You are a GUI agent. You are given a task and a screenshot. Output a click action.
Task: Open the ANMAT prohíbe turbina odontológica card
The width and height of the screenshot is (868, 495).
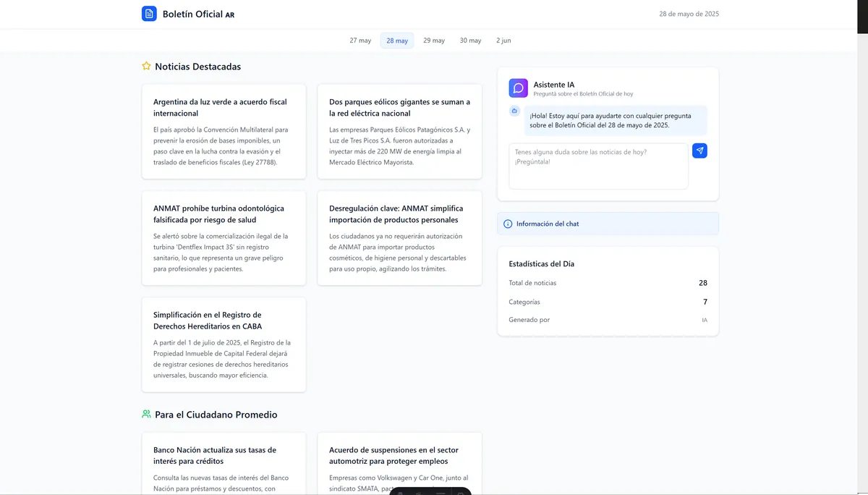(x=224, y=238)
